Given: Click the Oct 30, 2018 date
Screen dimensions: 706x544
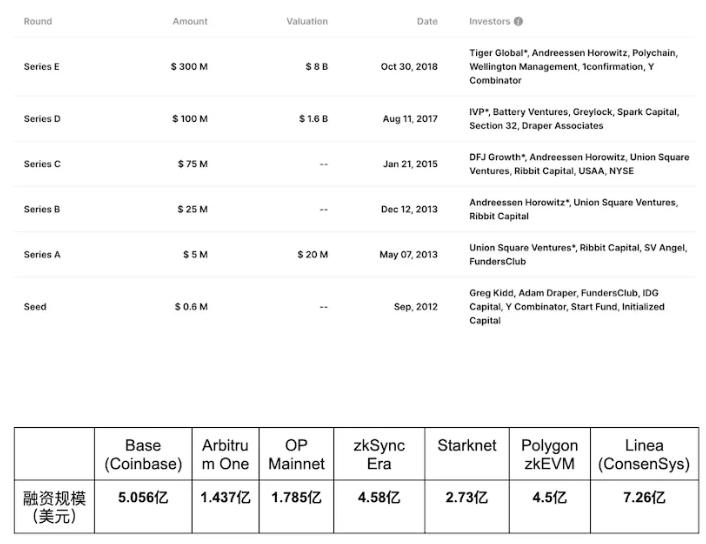Looking at the screenshot, I should pyautogui.click(x=409, y=67).
